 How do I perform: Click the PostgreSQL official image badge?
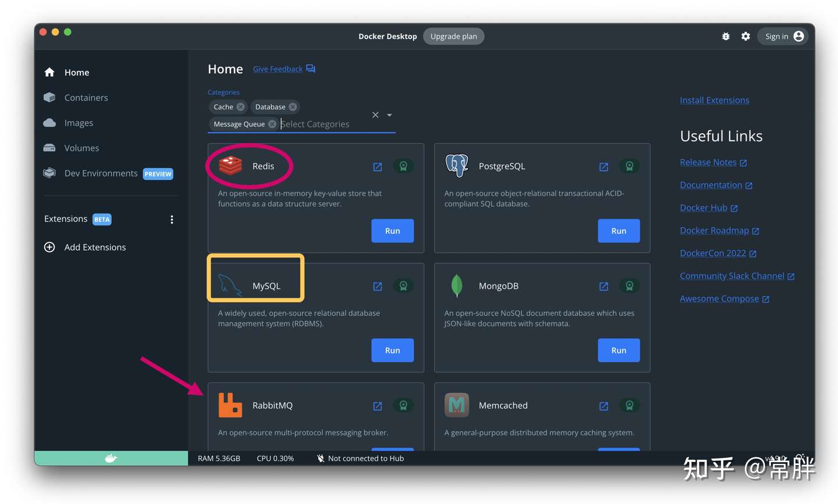[x=630, y=166]
